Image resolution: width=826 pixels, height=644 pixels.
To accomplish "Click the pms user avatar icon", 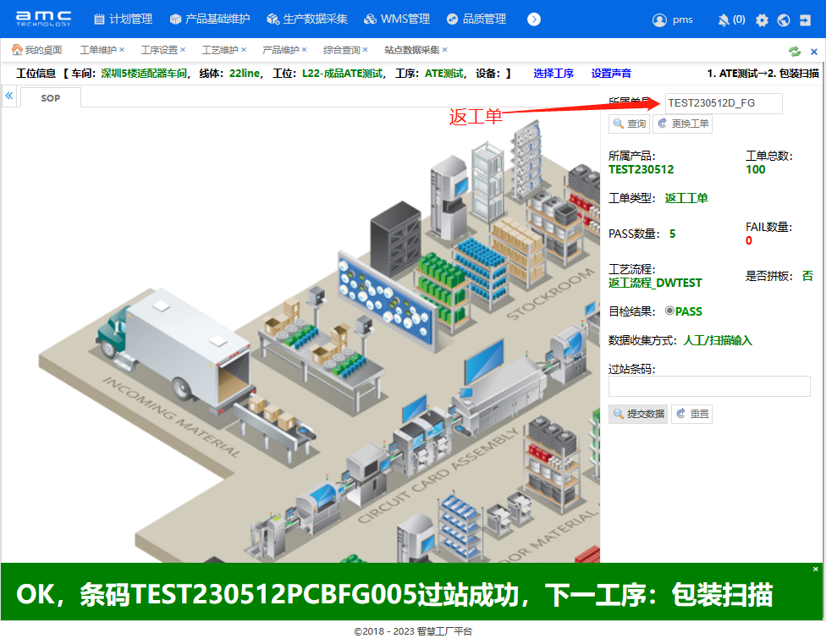I will click(660, 19).
